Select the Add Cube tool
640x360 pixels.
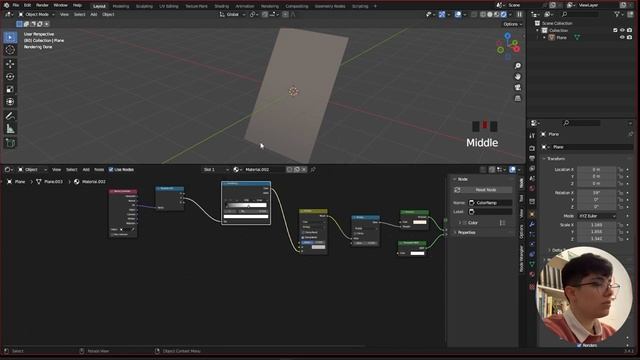point(10,143)
